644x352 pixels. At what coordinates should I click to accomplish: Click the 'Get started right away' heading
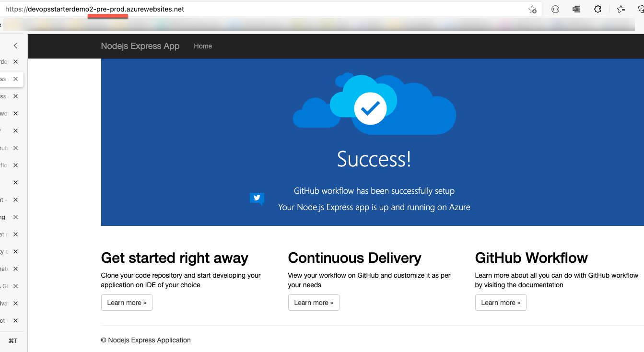175,258
